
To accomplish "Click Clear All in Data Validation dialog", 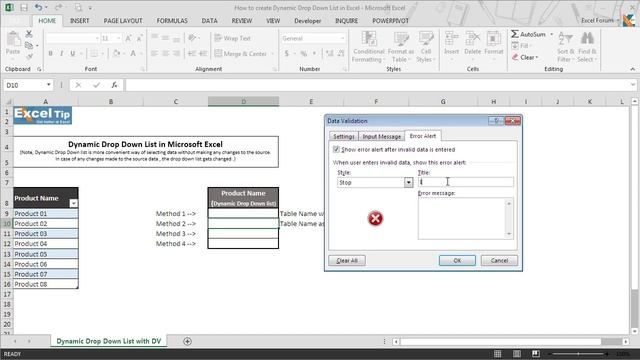I will pos(347,260).
